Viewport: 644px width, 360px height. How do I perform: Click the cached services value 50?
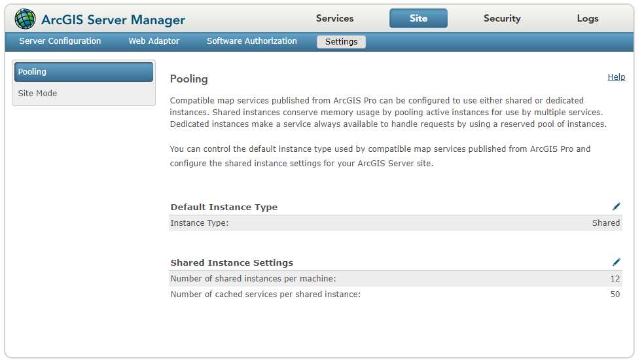(x=615, y=295)
